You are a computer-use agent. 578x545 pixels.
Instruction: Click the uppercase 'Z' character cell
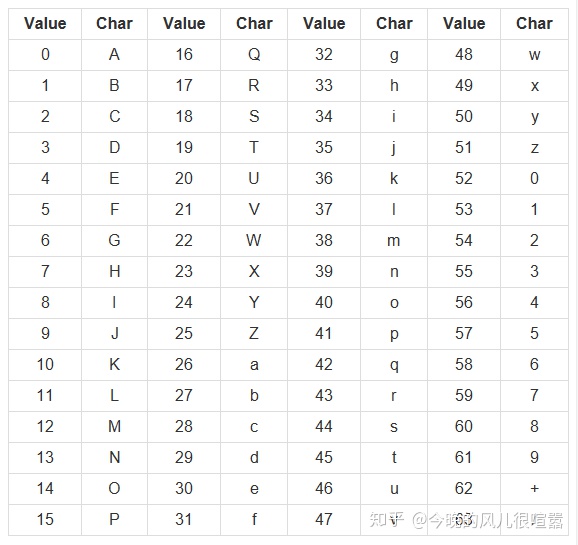(254, 334)
